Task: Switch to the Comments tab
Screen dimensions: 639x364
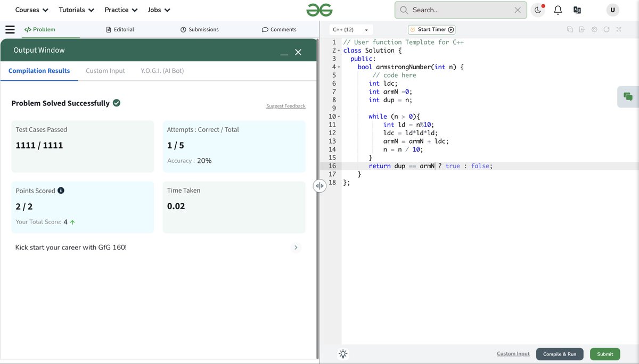Action: 279,30
